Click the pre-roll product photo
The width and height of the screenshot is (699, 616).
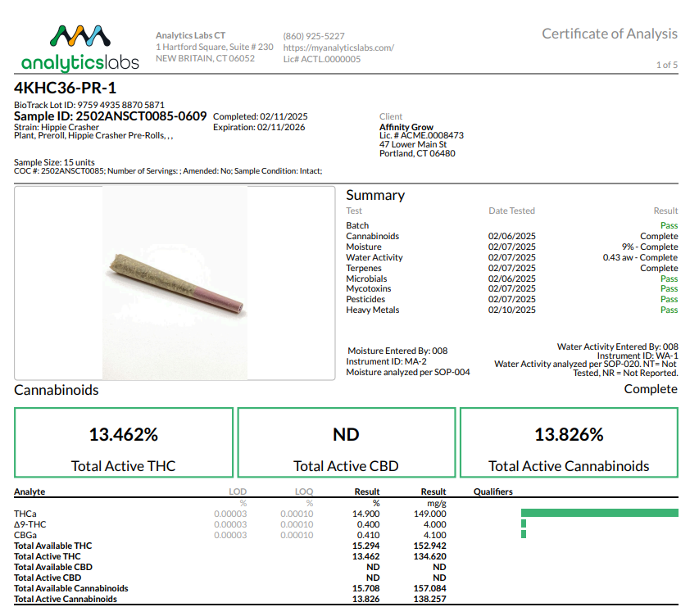click(175, 282)
